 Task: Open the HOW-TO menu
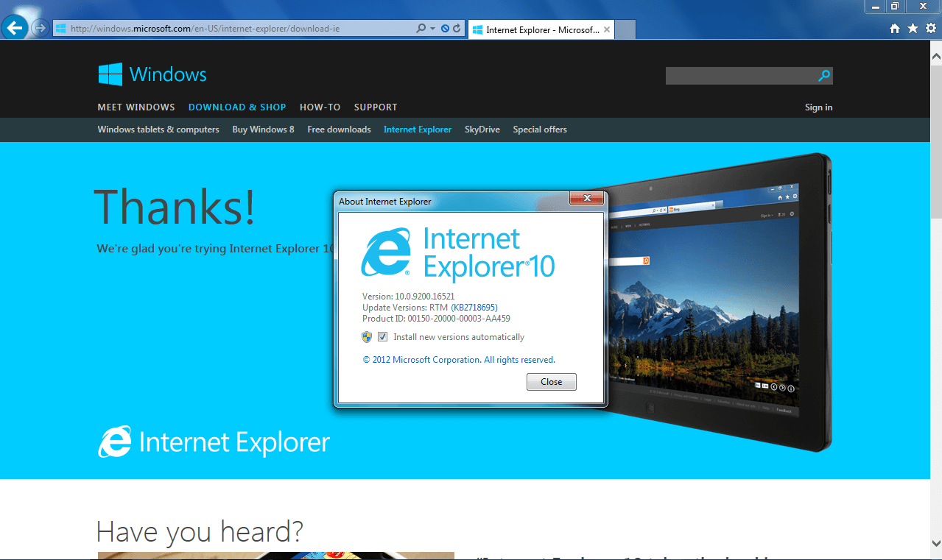(x=320, y=107)
